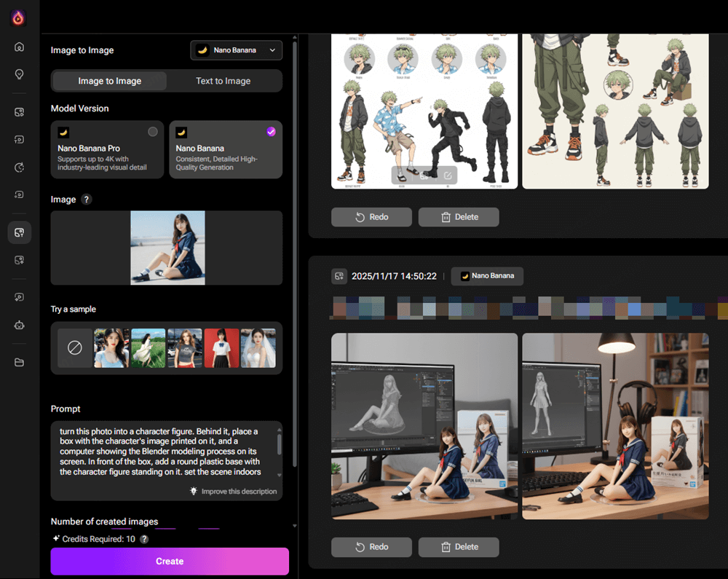Open the lightbulb inspiration icon in sidebar
The height and width of the screenshot is (579, 728).
19,74
